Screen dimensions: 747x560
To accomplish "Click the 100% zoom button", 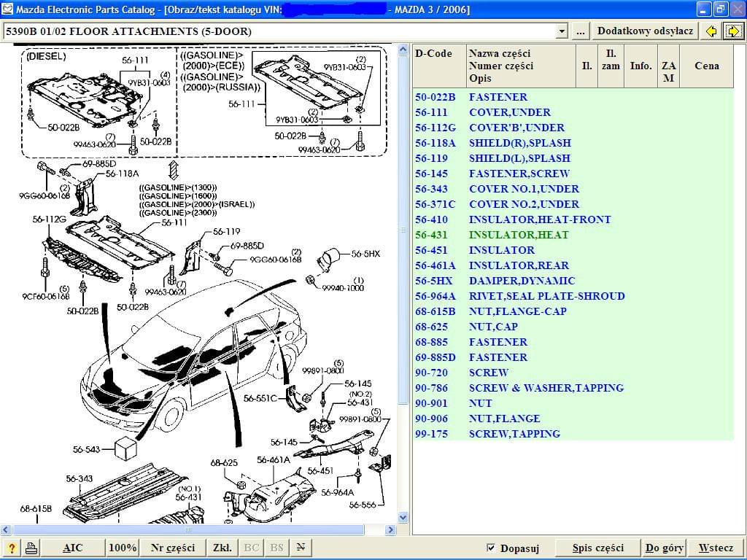I will click(x=123, y=548).
